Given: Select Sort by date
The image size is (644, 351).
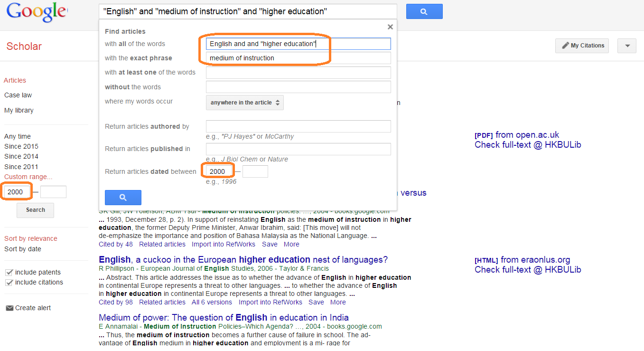Looking at the screenshot, I should 23,249.
